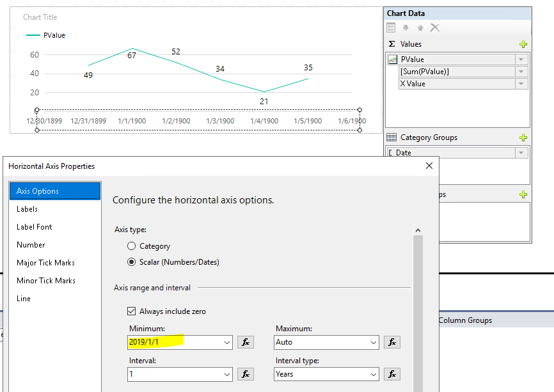Select the Category axis type
Image resolution: width=554 pixels, height=392 pixels.
(x=131, y=246)
